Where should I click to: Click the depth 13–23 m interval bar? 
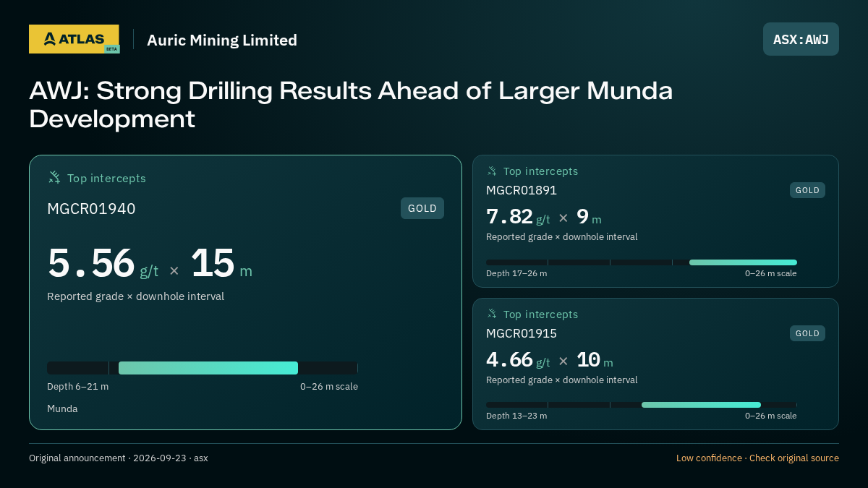(701, 405)
